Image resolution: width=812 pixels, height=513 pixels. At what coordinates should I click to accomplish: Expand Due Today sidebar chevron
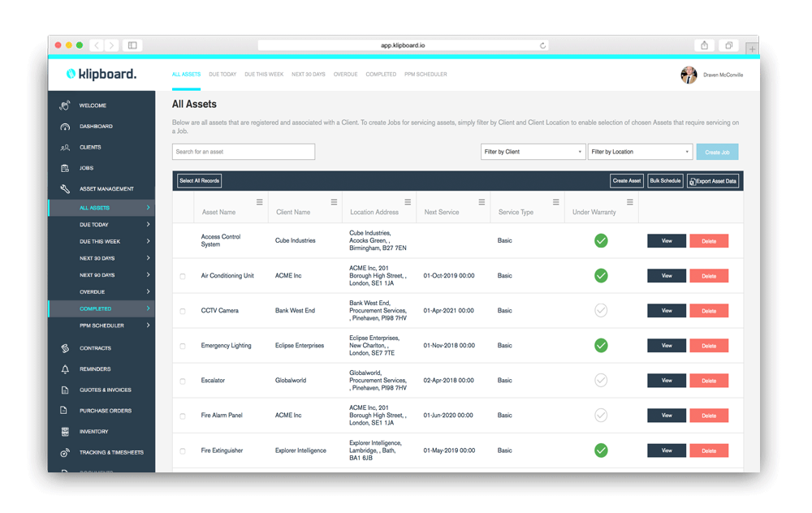(x=148, y=225)
